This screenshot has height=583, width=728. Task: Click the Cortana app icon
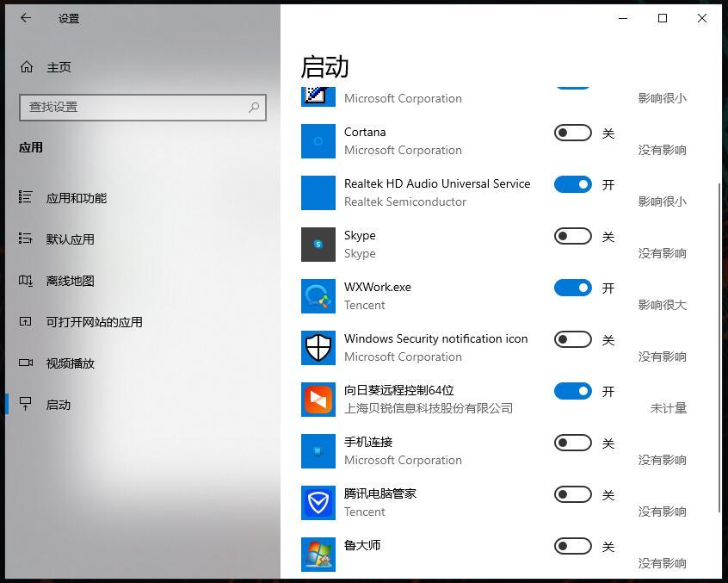click(318, 141)
